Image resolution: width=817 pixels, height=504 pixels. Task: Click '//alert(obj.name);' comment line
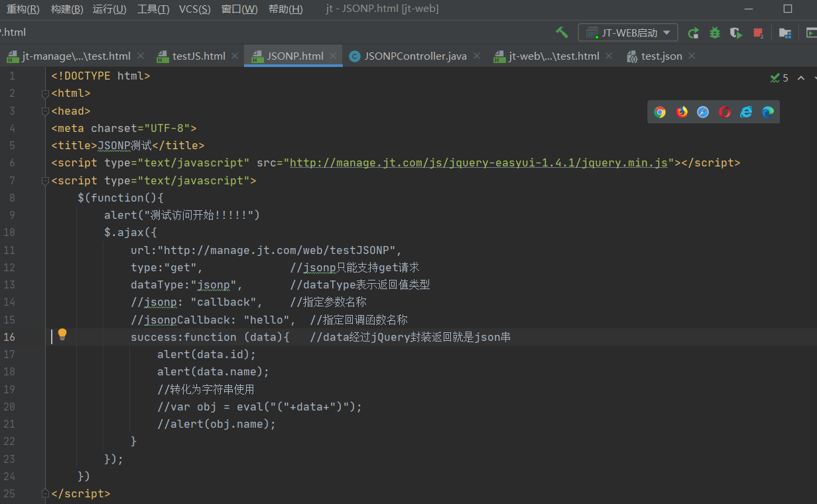(216, 424)
